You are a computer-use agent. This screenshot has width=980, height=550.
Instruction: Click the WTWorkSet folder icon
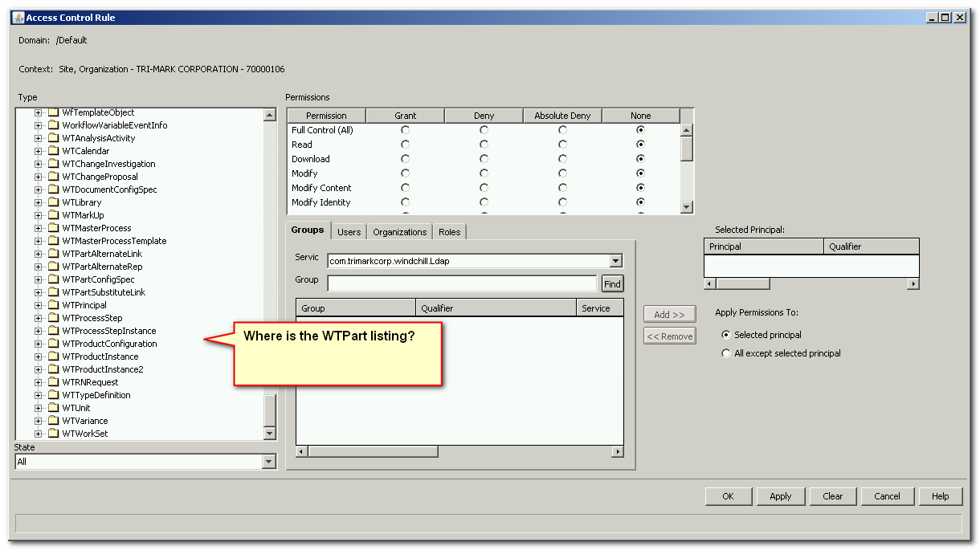[53, 434]
